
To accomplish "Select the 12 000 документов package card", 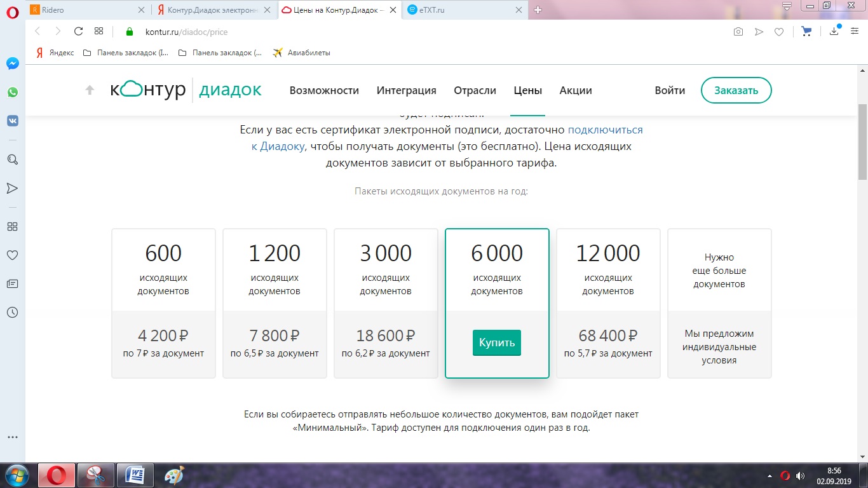I will click(x=608, y=303).
